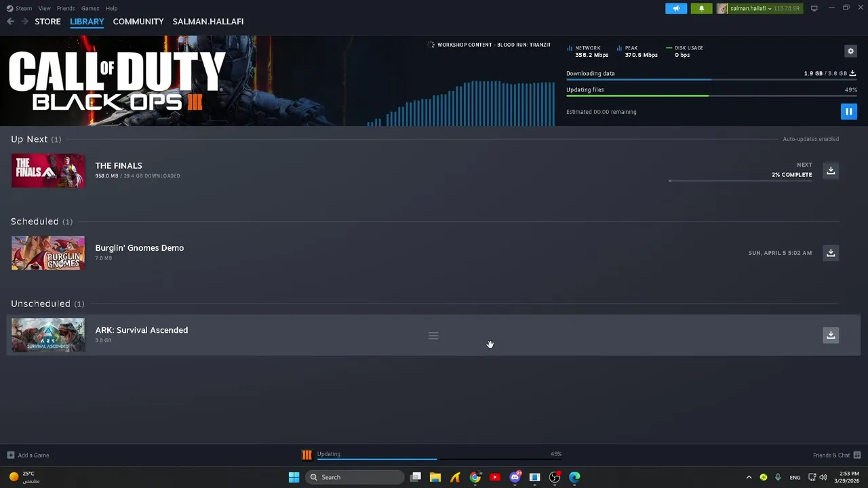Click the Downloading data progress bar
This screenshot has width=868, height=488.
click(x=711, y=79)
